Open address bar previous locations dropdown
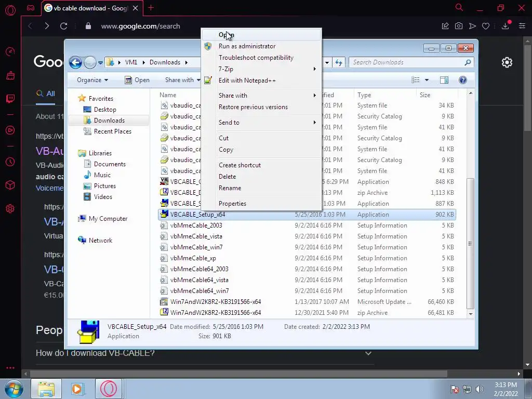This screenshot has height=399, width=532. [x=327, y=62]
